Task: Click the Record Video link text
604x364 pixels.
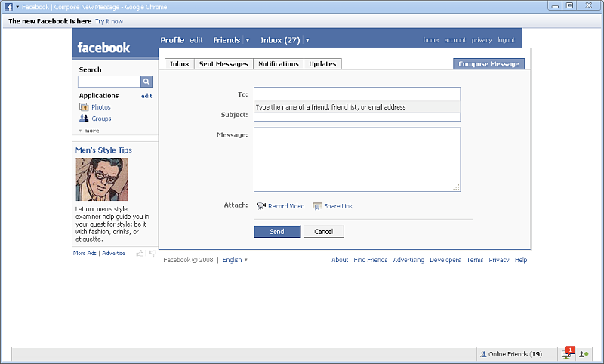Action: point(286,206)
